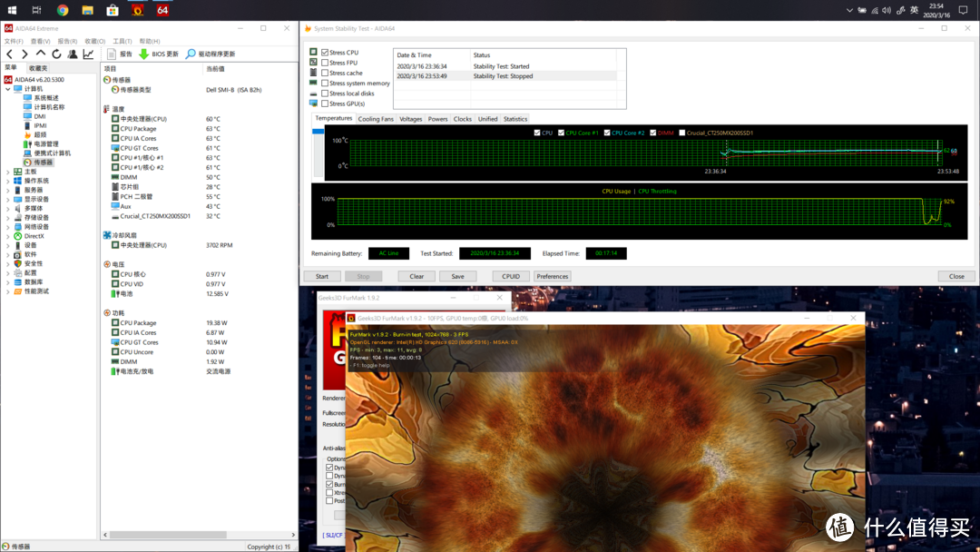Expand the 操作系统 tree node

pyautogui.click(x=8, y=181)
